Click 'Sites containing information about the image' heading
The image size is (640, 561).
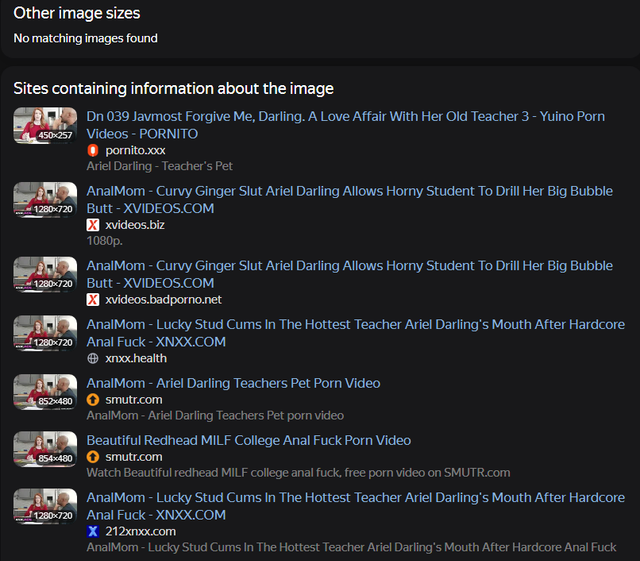(x=173, y=89)
